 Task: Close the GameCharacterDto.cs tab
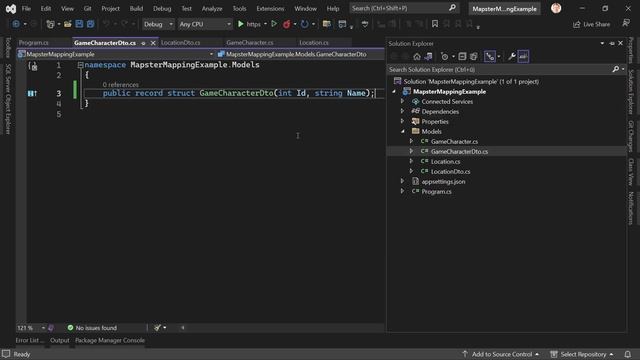coord(153,43)
